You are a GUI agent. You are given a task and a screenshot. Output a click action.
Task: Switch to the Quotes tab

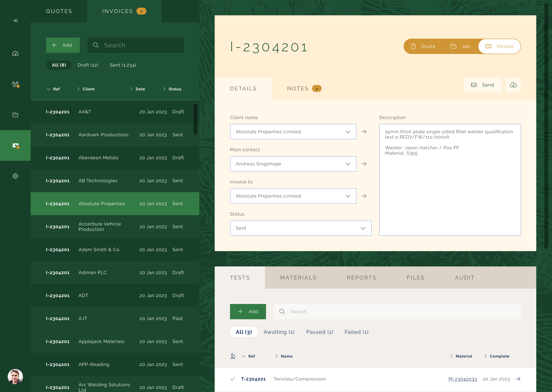pyautogui.click(x=59, y=11)
